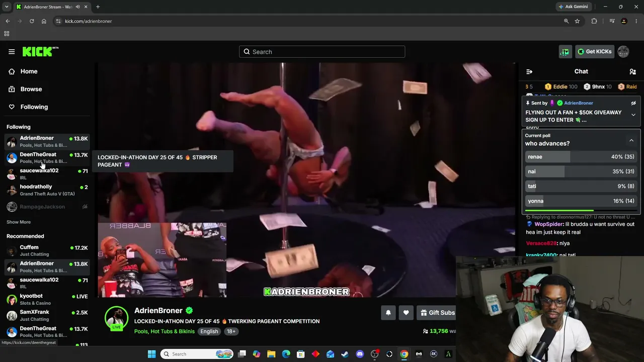Open OBS Studio from the taskbar
This screenshot has height=362, width=644.
(374, 354)
